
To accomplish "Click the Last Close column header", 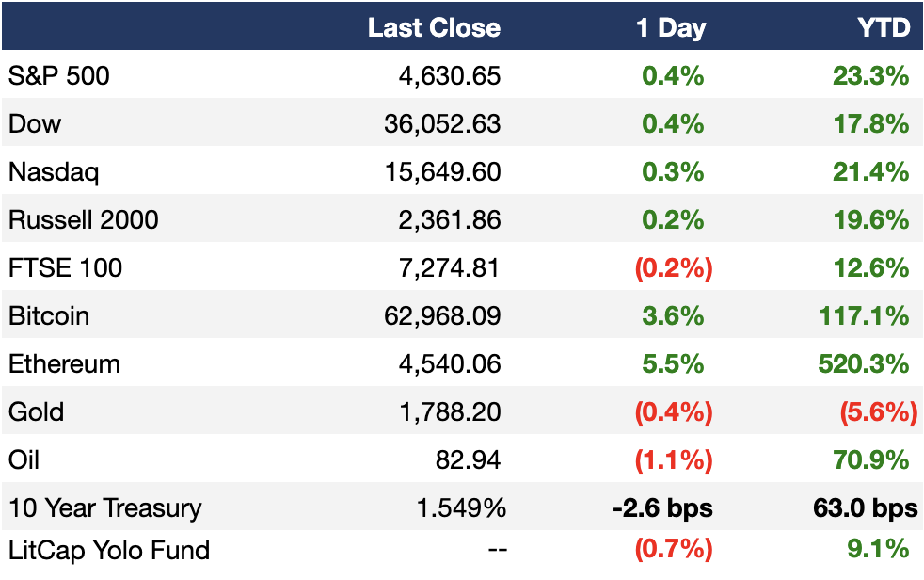I will 435,27.
